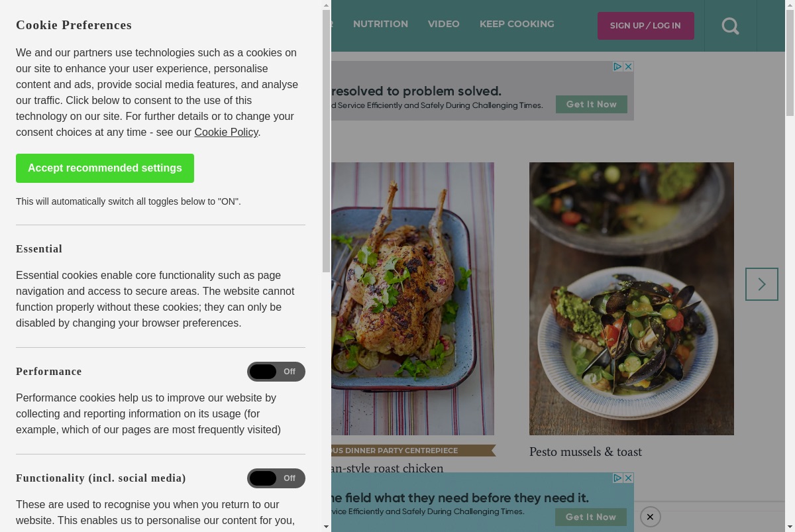Close the top banner ad X
795x532 pixels.
click(x=629, y=66)
